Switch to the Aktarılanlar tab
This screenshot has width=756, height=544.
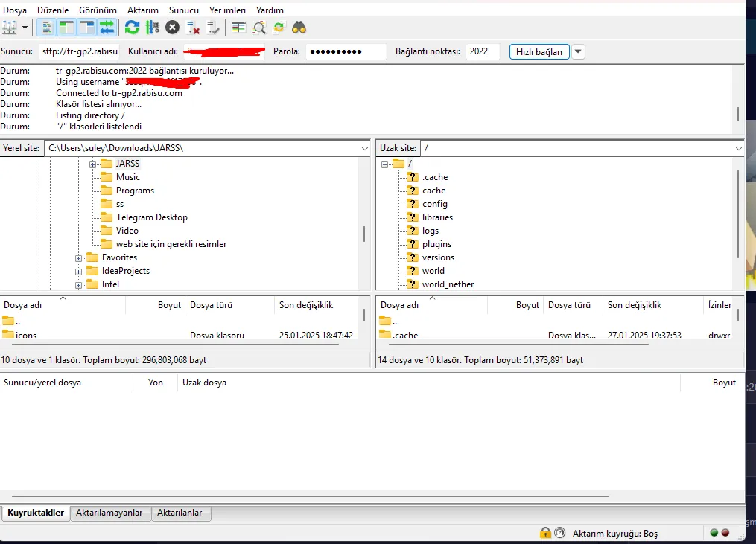pyautogui.click(x=181, y=513)
